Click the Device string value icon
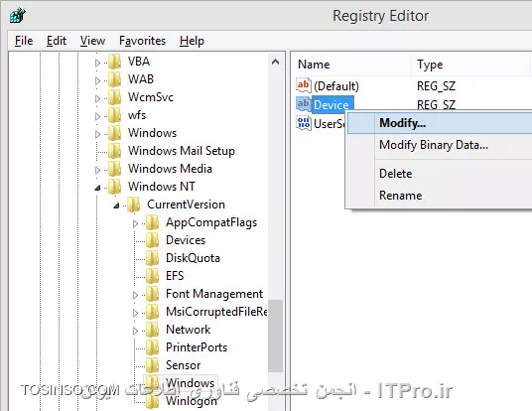 pyautogui.click(x=304, y=104)
